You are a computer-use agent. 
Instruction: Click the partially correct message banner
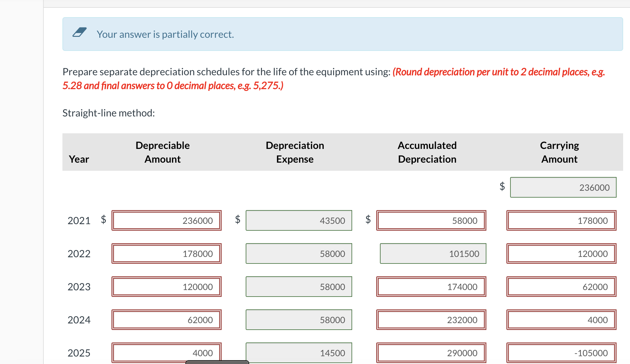click(x=342, y=34)
